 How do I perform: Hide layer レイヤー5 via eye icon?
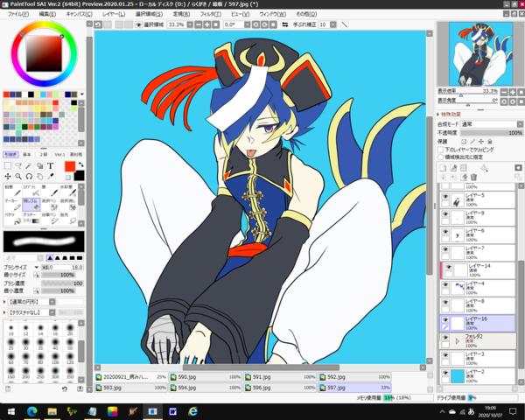445,196
